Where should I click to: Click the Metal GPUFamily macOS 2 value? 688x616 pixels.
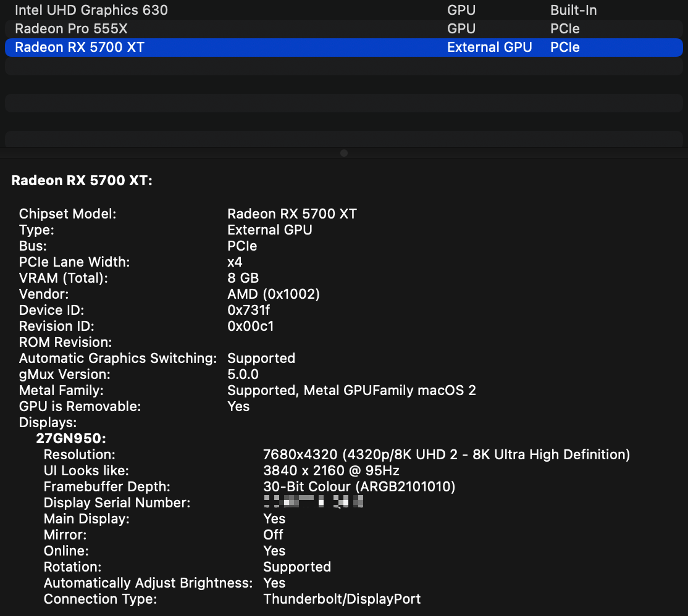point(351,391)
